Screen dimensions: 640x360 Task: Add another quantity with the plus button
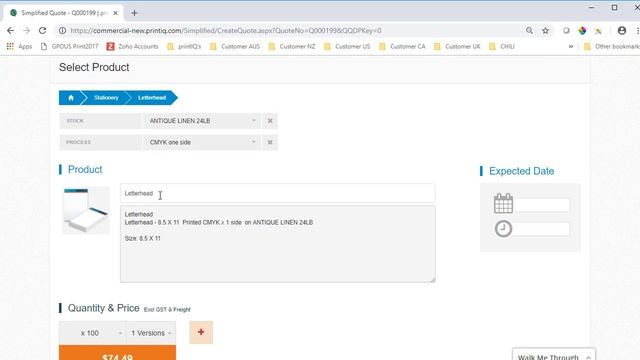point(201,332)
